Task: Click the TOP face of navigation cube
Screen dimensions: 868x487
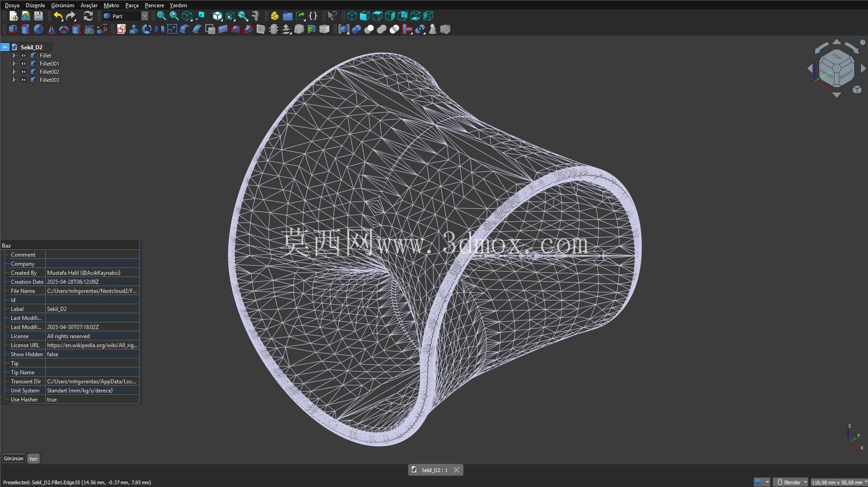Action: (837, 57)
